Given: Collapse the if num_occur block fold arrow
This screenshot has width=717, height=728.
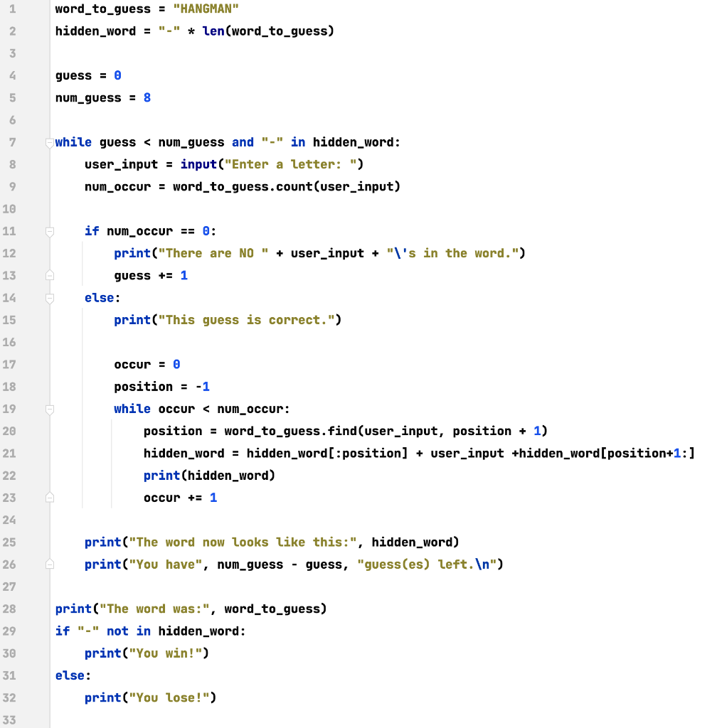Looking at the screenshot, I should (x=49, y=230).
